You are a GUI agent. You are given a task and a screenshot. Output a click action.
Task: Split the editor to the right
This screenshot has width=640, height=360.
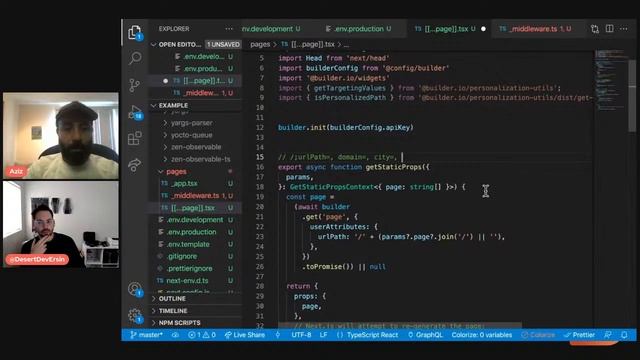coord(609,29)
